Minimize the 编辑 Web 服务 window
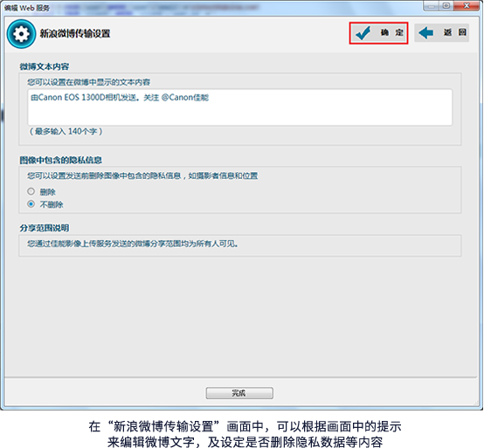 click(x=432, y=6)
